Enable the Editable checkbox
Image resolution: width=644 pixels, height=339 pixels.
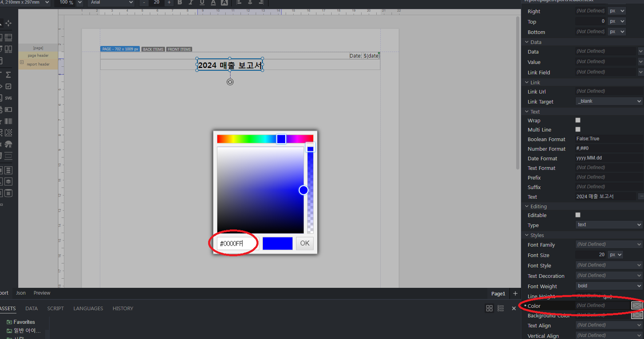(578, 215)
